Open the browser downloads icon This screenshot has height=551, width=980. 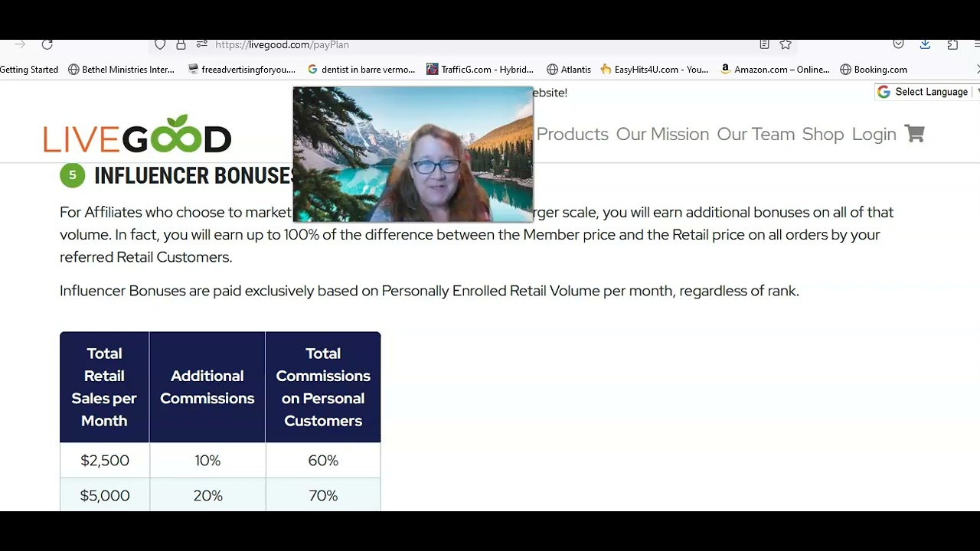pos(925,44)
